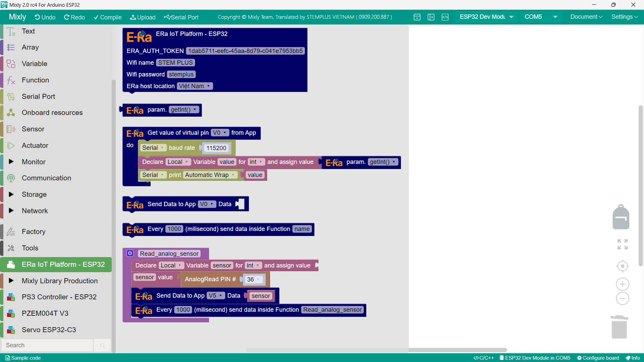Viewport: 644px width, 362px height.
Task: Click gear icon on Read_analog_sensor block
Action: click(130, 253)
